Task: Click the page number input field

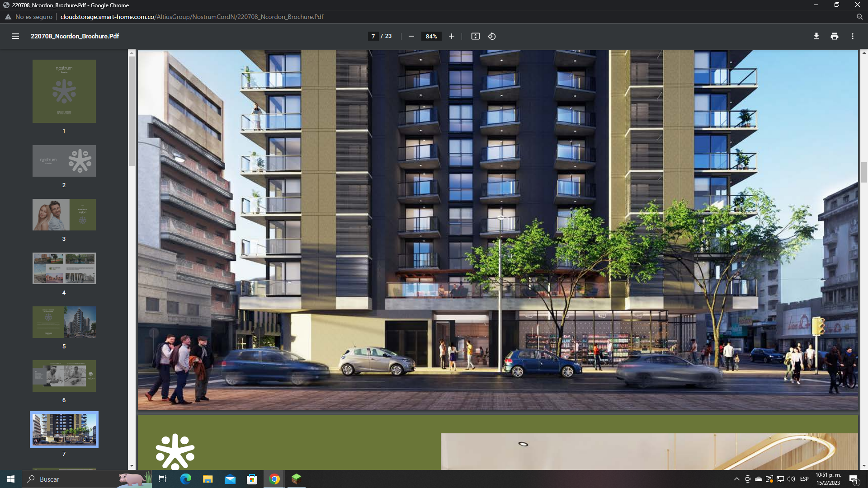Action: [x=373, y=36]
